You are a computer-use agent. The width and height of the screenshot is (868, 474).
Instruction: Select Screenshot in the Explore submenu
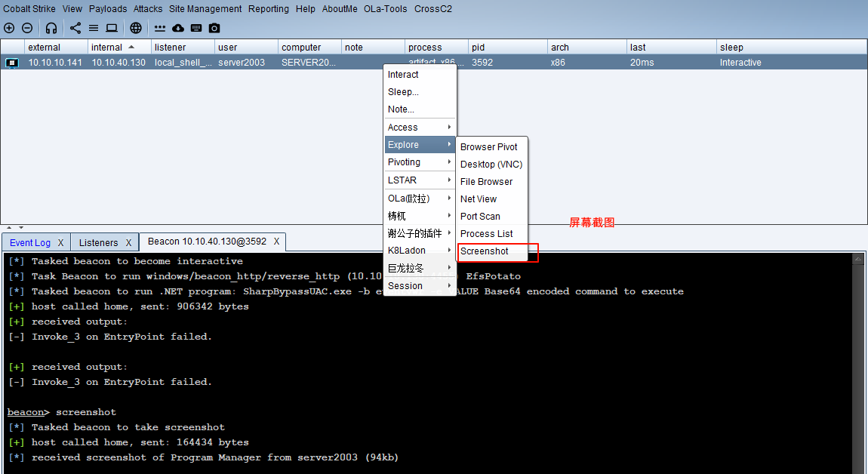pos(492,251)
